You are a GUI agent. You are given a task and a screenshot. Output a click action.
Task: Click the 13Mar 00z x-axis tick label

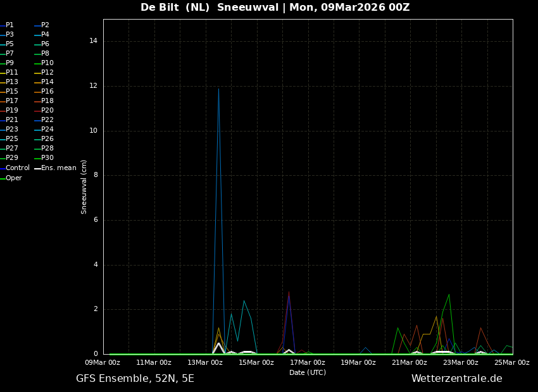[204, 363]
